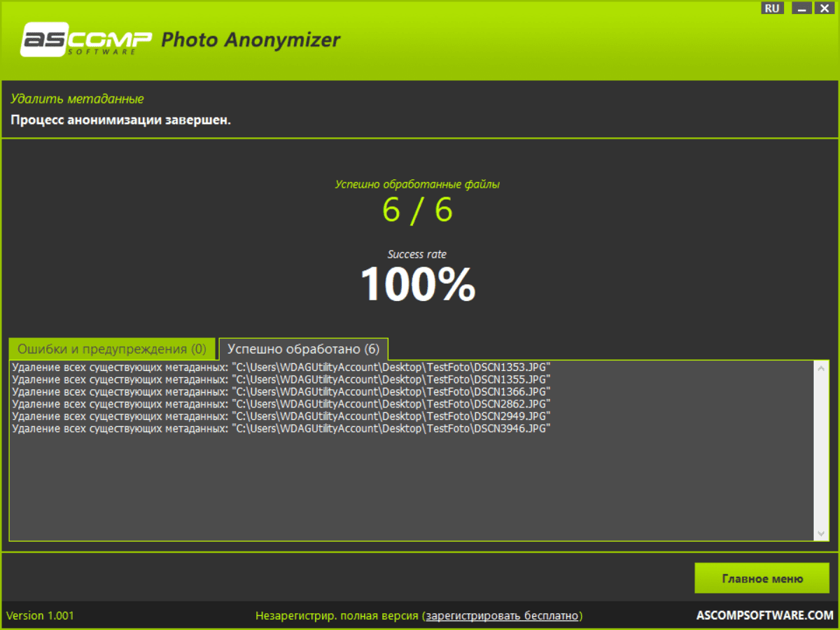Click the Главное меню button
The image size is (840, 630).
(x=762, y=579)
